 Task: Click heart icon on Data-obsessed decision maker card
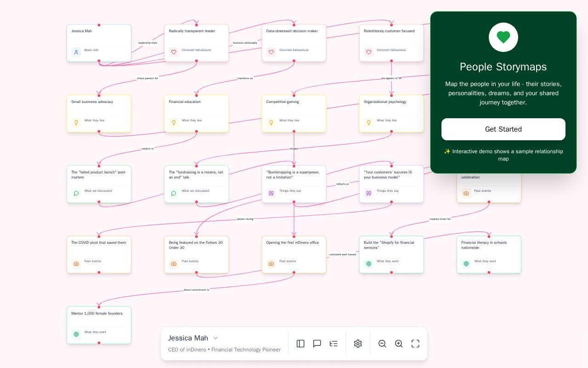coord(271,52)
